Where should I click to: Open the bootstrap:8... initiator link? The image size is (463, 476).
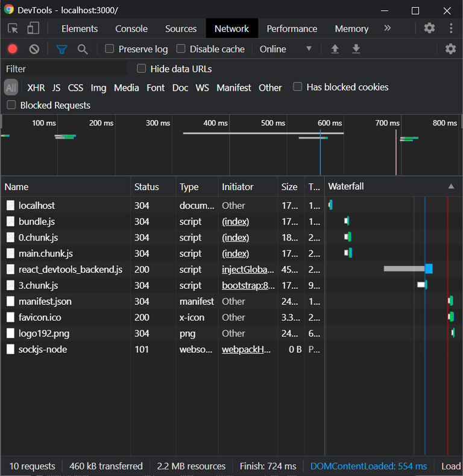(248, 285)
